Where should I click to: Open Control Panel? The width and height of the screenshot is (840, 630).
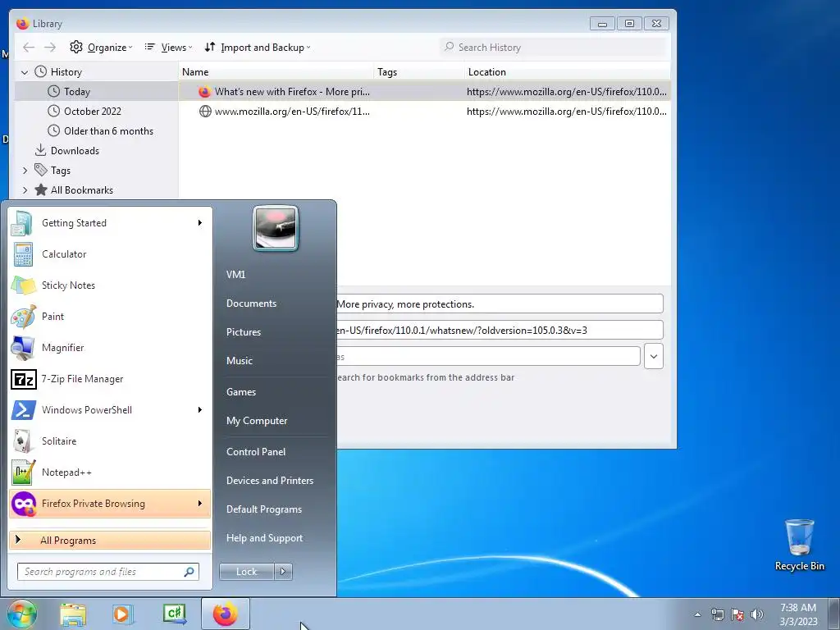(x=256, y=452)
